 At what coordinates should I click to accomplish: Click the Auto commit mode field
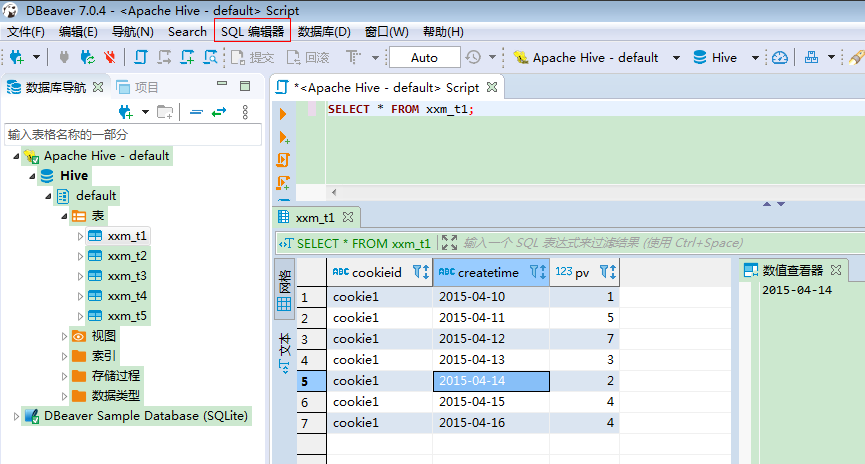click(x=424, y=57)
